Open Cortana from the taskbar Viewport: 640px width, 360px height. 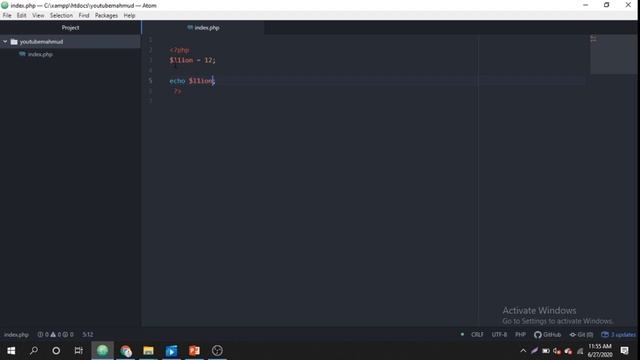(56, 351)
